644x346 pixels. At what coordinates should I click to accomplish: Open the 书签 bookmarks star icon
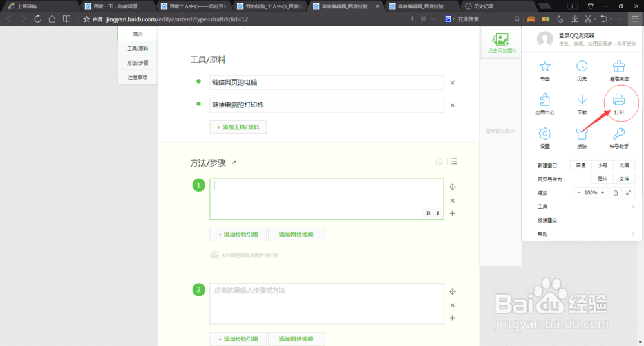click(x=545, y=66)
